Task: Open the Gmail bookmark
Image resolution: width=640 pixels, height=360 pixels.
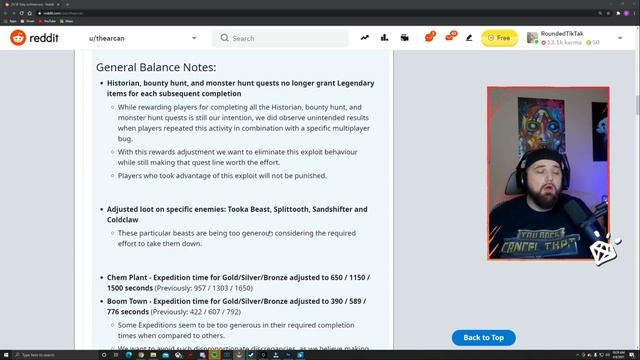Action: (x=28, y=21)
